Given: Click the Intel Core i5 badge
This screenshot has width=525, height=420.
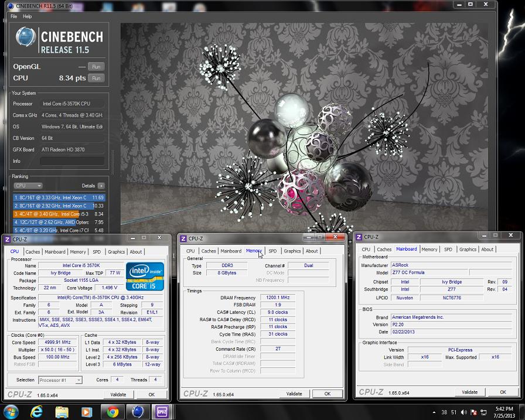Looking at the screenshot, I should pos(145,276).
